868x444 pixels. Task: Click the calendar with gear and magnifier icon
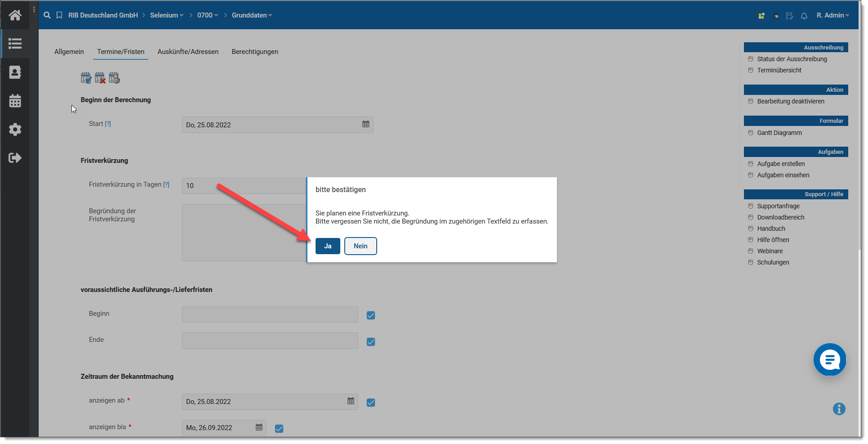pyautogui.click(x=114, y=78)
